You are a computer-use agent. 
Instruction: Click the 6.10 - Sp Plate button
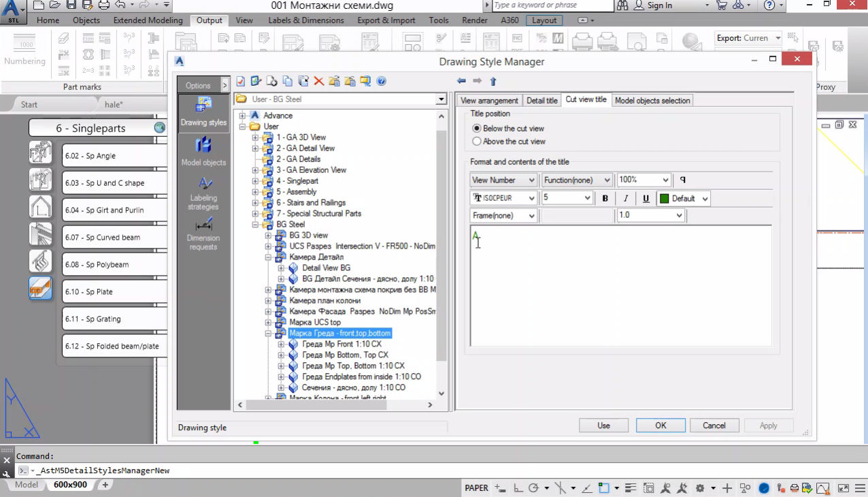pyautogui.click(x=116, y=292)
